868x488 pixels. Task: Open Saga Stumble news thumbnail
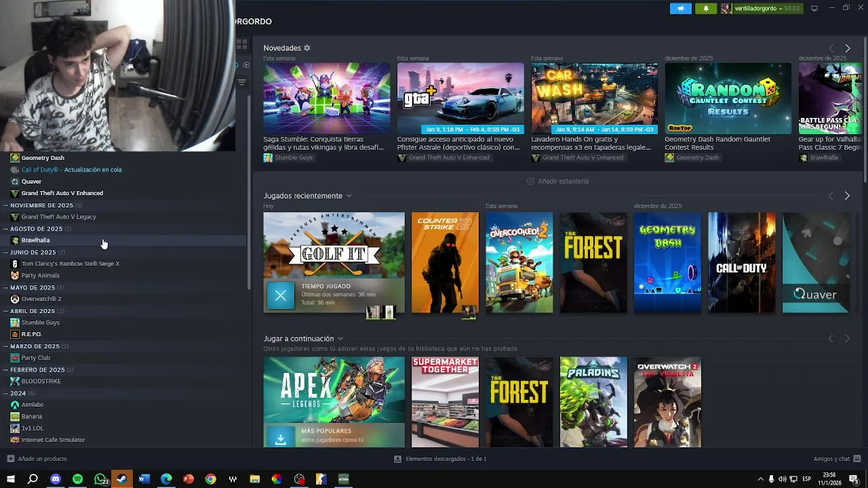point(327,98)
